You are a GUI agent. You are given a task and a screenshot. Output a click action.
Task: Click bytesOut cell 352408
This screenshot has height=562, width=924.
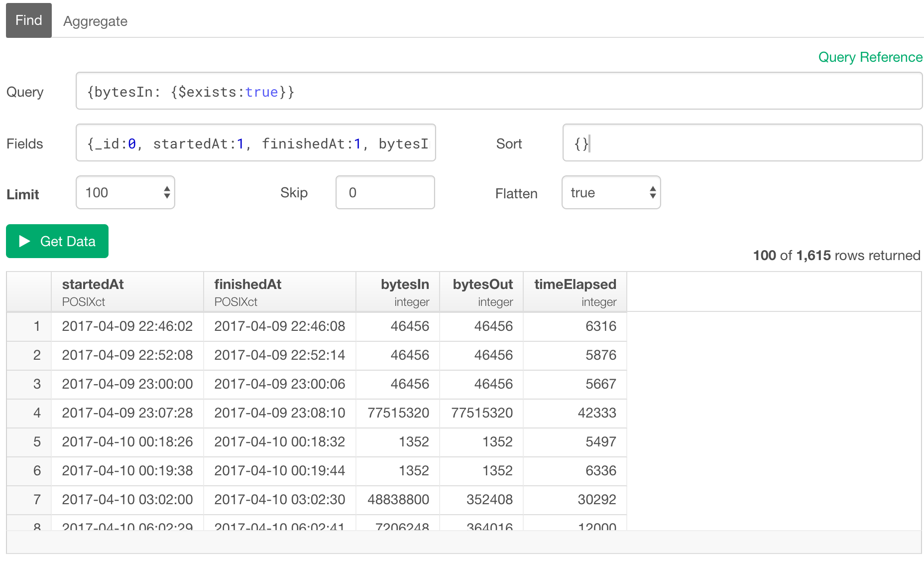pos(481,500)
